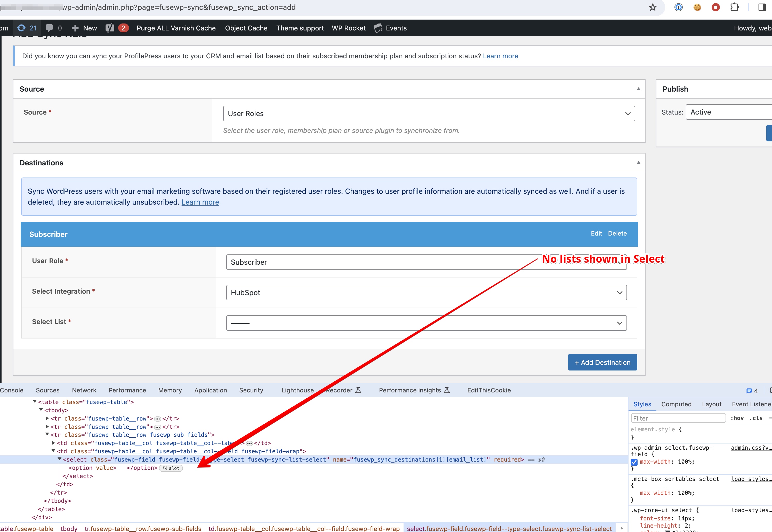This screenshot has height=532, width=772.
Task: Open the Yoast SEO toolbar icon
Action: click(x=110, y=28)
